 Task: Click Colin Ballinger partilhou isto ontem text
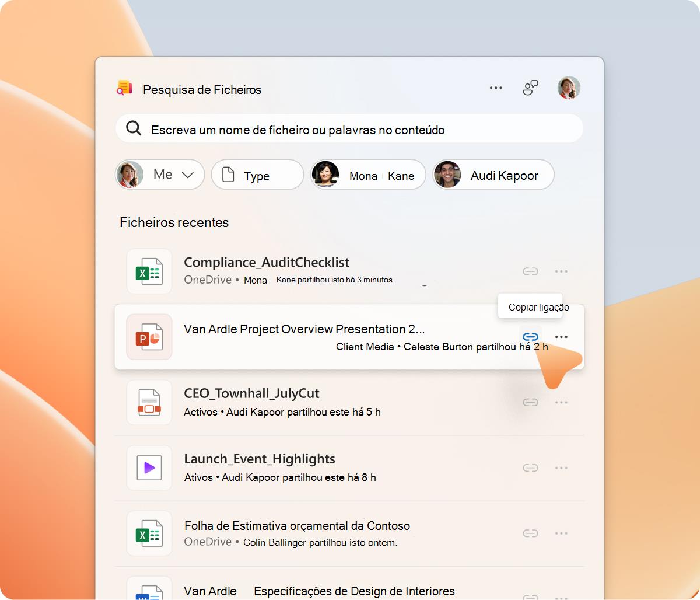tap(320, 543)
